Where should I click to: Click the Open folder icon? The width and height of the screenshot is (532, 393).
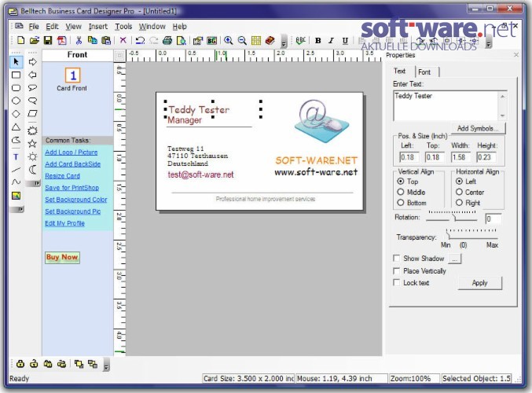click(35, 40)
